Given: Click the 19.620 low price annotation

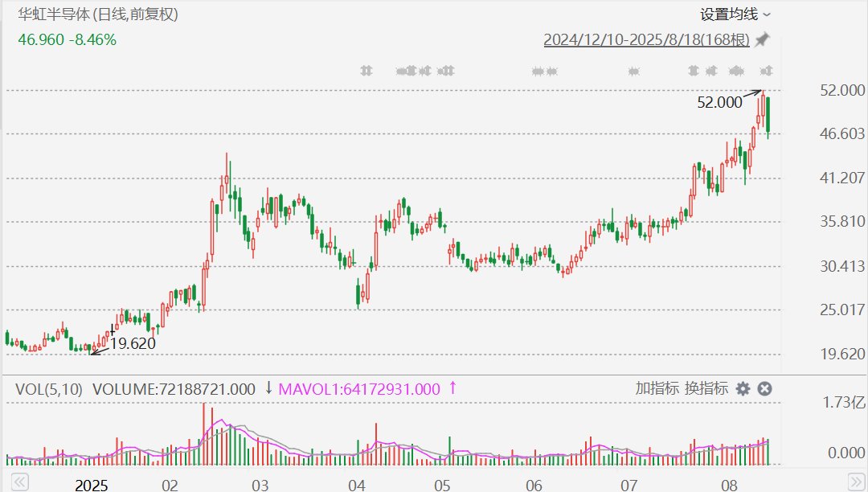Looking at the screenshot, I should (x=133, y=344).
